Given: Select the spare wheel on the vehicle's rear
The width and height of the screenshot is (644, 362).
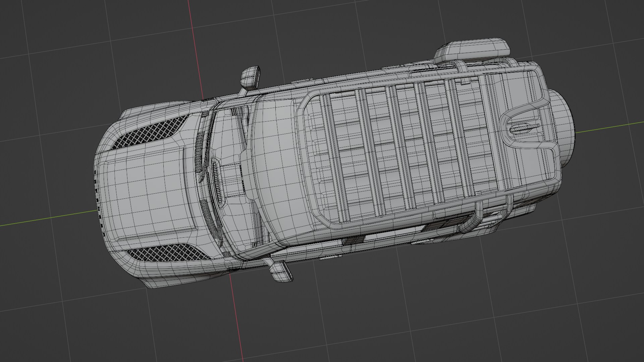Looking at the screenshot, I should [565, 129].
